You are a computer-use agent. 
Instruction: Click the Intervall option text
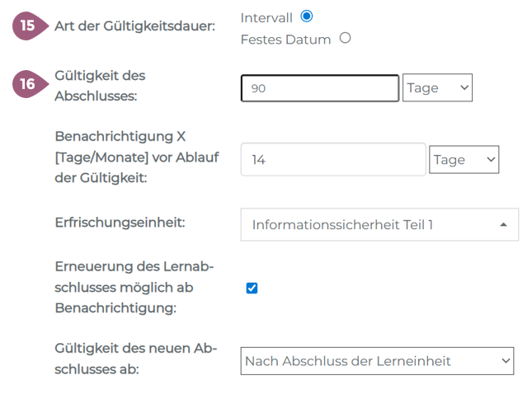(x=266, y=17)
